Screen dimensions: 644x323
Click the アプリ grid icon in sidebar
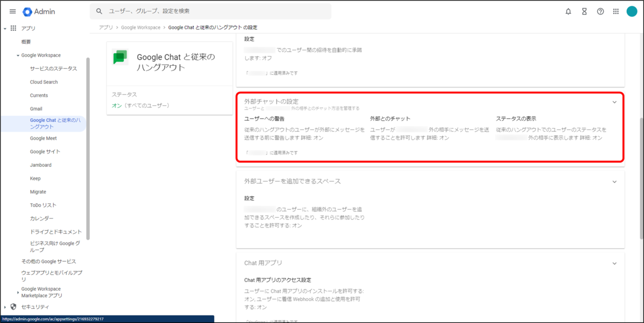tap(13, 28)
